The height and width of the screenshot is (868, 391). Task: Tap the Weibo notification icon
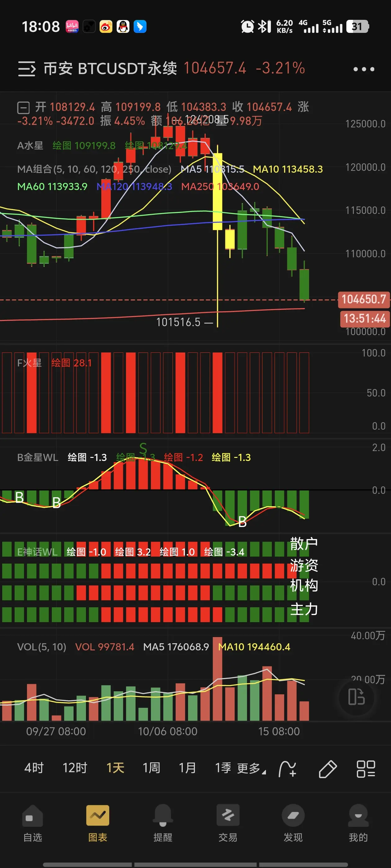click(x=106, y=26)
